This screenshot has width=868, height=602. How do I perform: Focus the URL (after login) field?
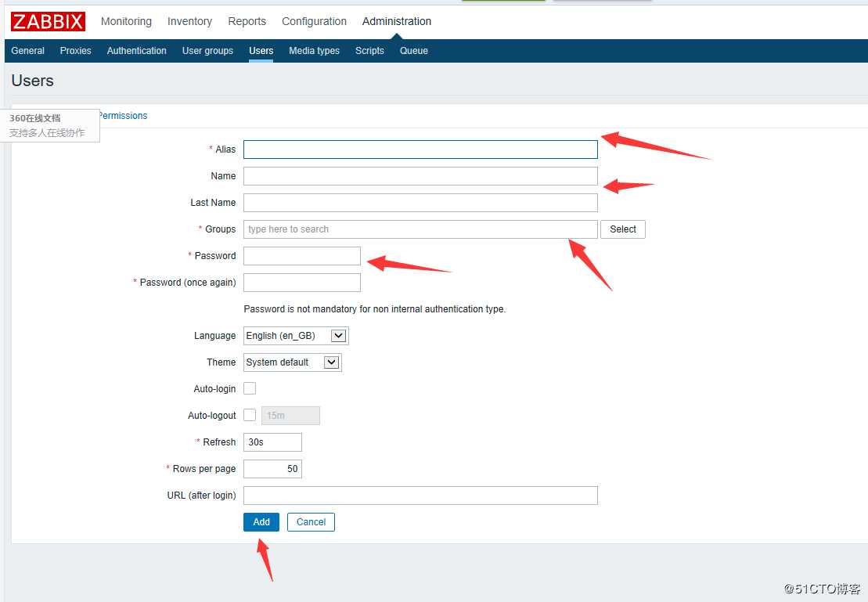[x=420, y=495]
